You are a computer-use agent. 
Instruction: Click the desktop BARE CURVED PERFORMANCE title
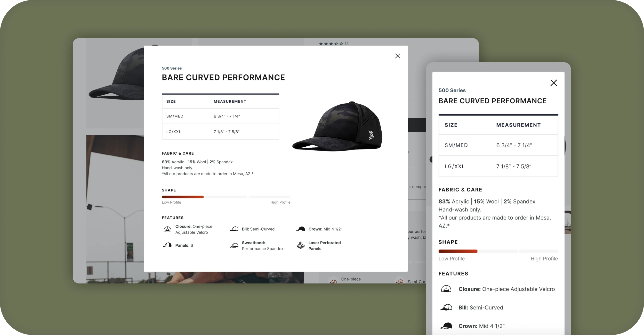[x=223, y=77]
